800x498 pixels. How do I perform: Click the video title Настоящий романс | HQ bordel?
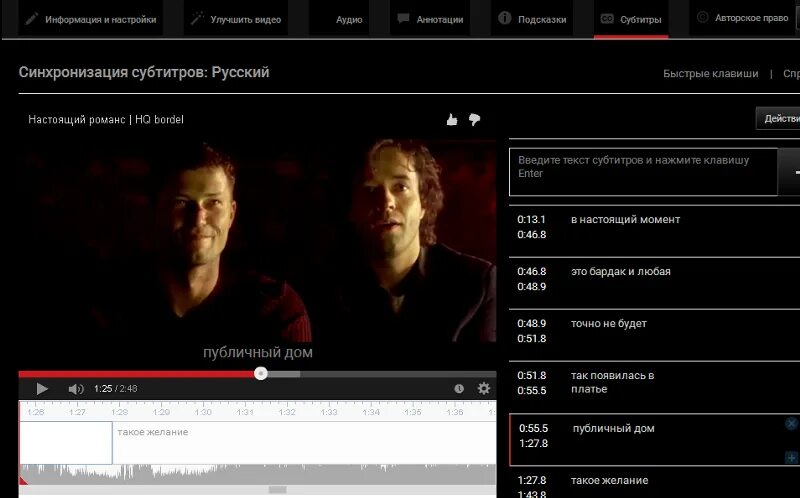click(x=106, y=119)
